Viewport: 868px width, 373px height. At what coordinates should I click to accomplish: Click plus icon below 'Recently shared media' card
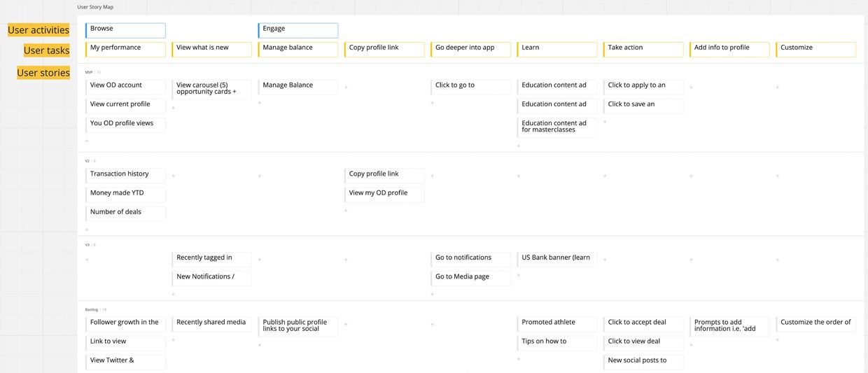173,340
